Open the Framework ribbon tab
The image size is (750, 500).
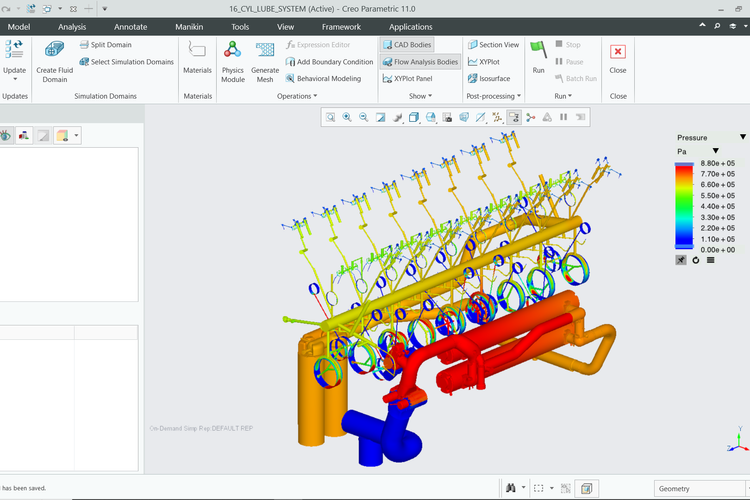(x=341, y=27)
